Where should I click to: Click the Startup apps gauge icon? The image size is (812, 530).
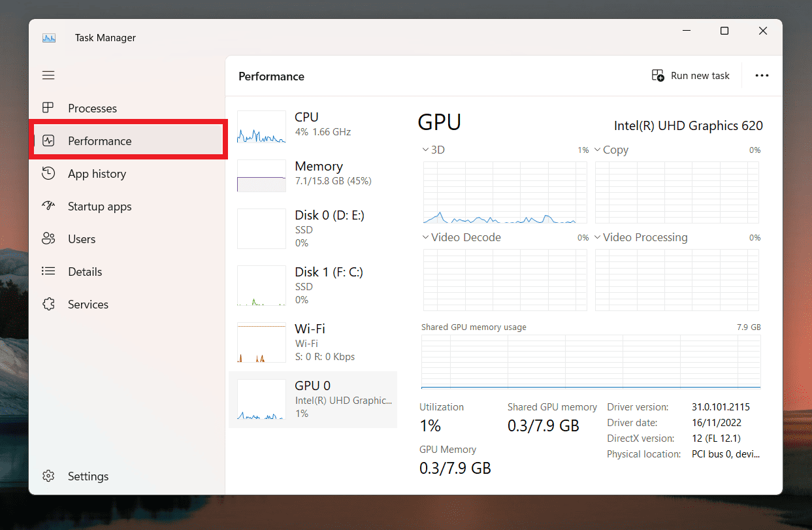click(48, 207)
